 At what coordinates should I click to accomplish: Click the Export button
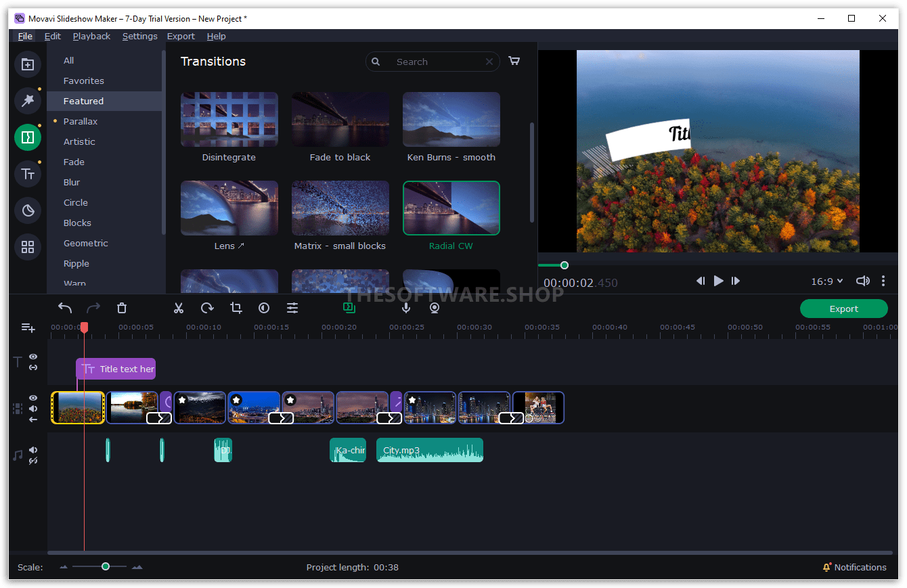pos(843,308)
